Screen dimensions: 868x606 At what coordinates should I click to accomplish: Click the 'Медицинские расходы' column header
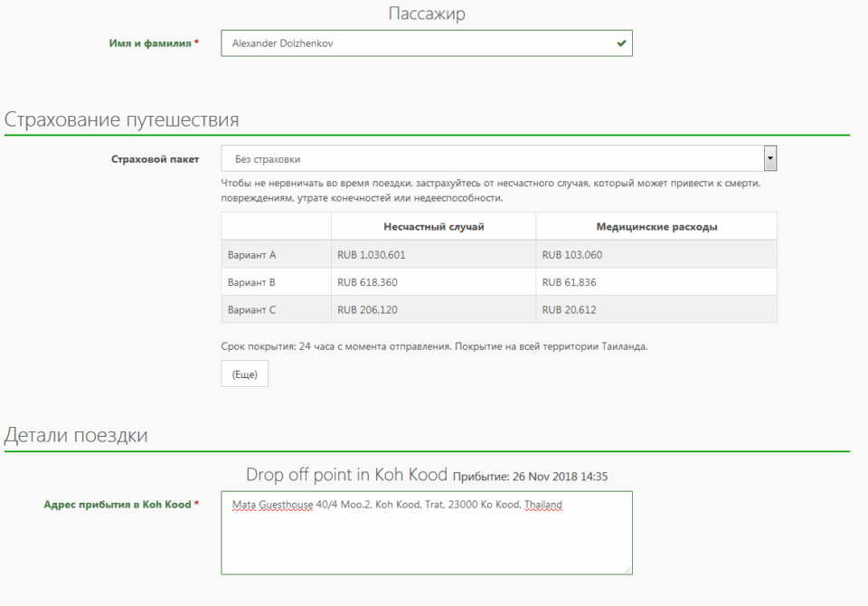656,226
